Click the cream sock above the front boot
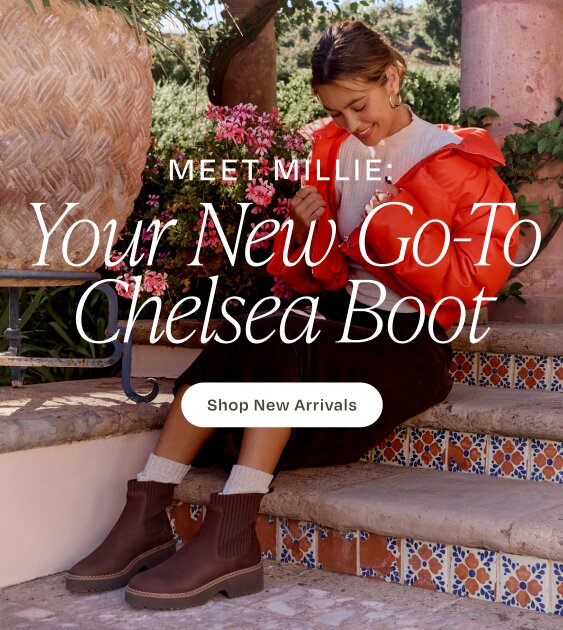Viewport: 563px width, 630px height. click(x=248, y=479)
